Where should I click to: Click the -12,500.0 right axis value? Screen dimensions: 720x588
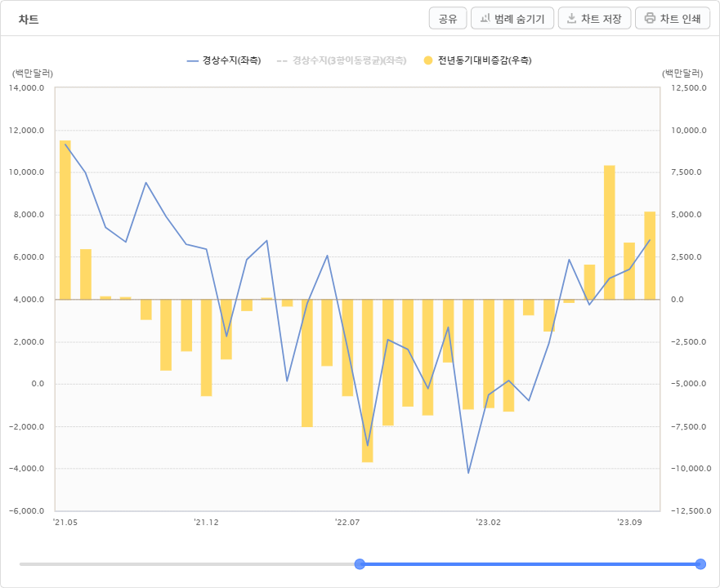point(691,511)
